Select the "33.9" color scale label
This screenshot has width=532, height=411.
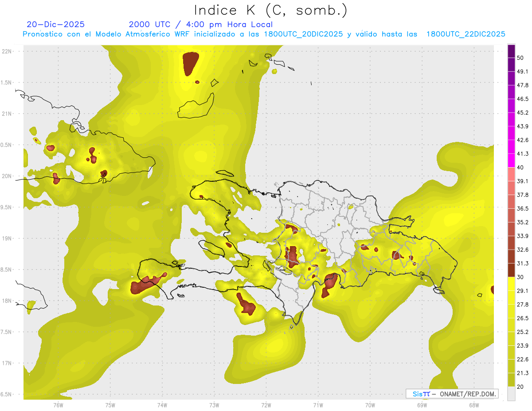pyautogui.click(x=523, y=236)
